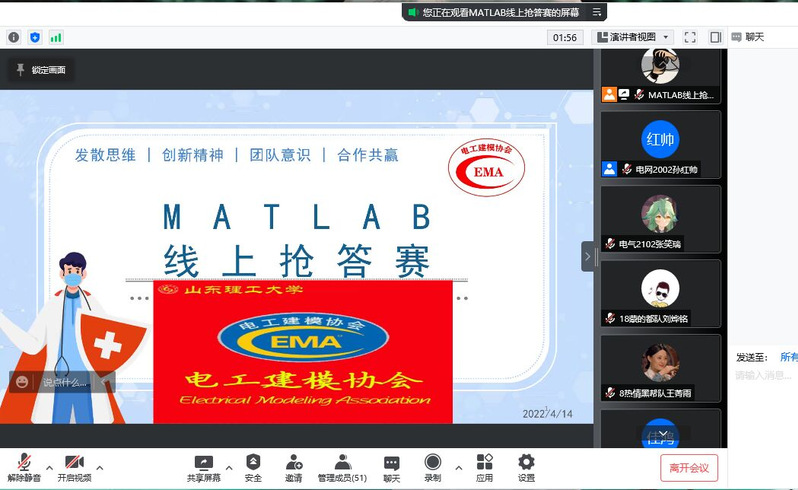This screenshot has width=798, height=490.
Task: Click the green network signal status icon
Action: coord(56,37)
